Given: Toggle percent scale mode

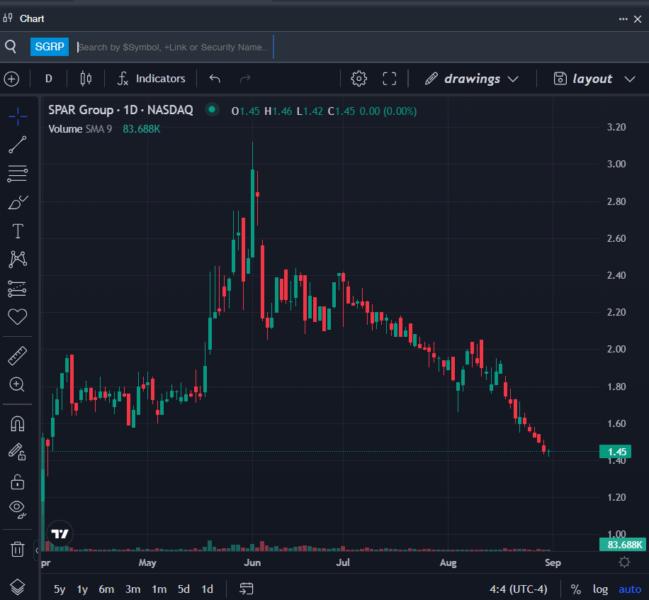Looking at the screenshot, I should [x=575, y=589].
